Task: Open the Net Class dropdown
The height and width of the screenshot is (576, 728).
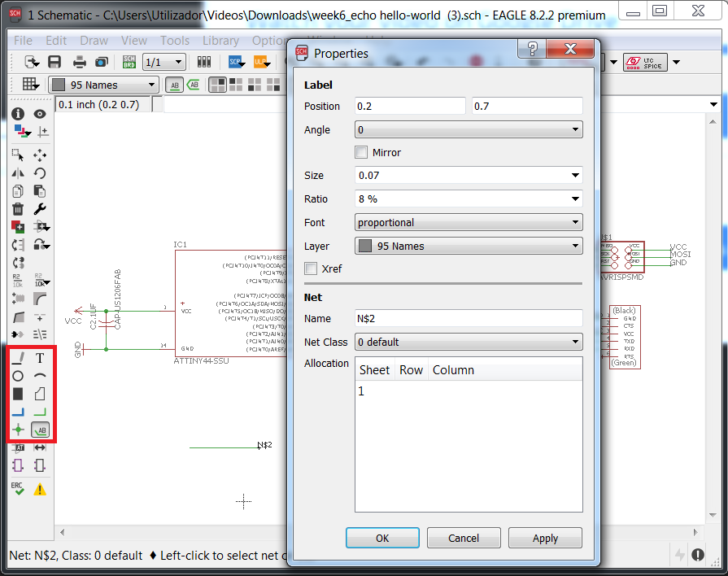Action: (469, 343)
